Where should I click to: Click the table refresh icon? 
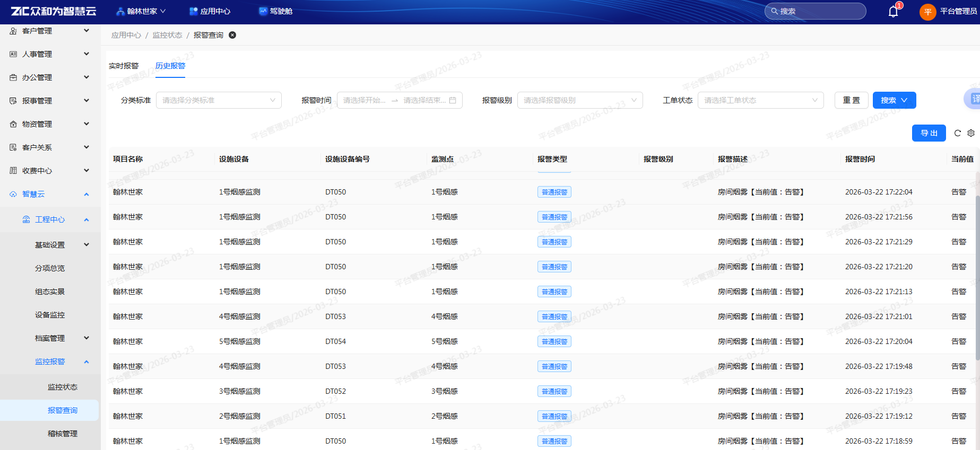click(958, 133)
